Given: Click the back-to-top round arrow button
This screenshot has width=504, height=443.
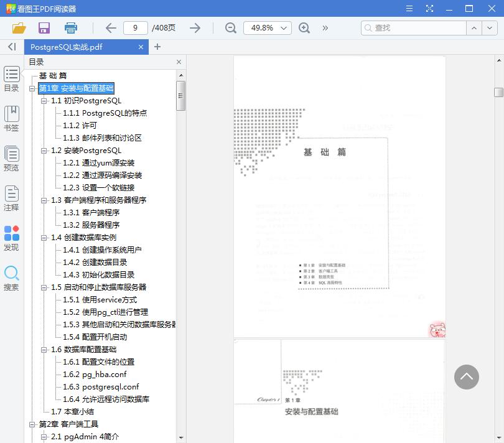Looking at the screenshot, I should [x=467, y=377].
